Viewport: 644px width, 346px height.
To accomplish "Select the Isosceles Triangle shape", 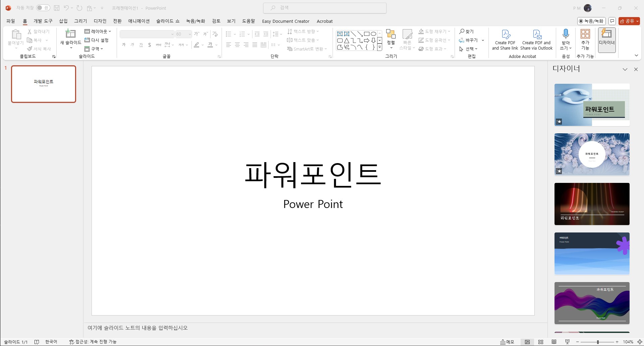I will [x=347, y=41].
